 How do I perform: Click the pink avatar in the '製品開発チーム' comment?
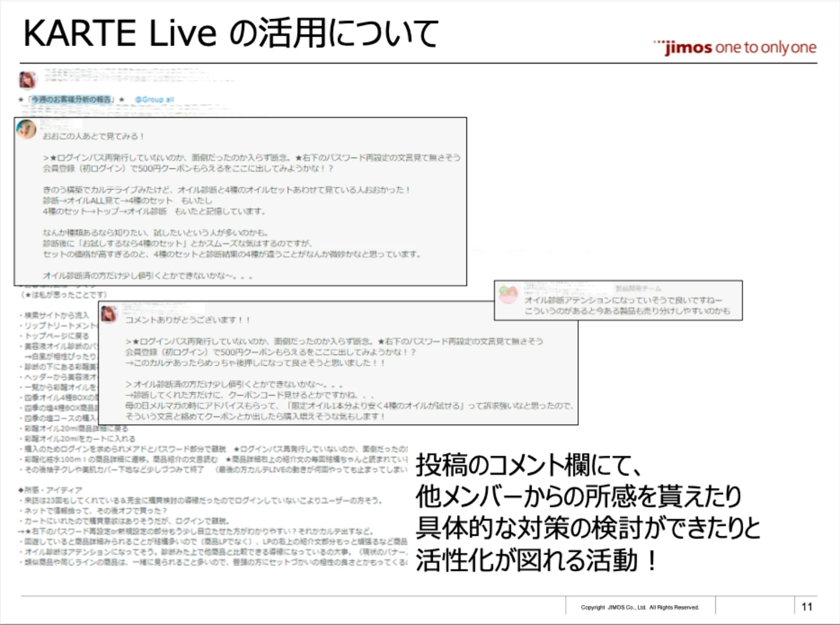click(x=509, y=294)
